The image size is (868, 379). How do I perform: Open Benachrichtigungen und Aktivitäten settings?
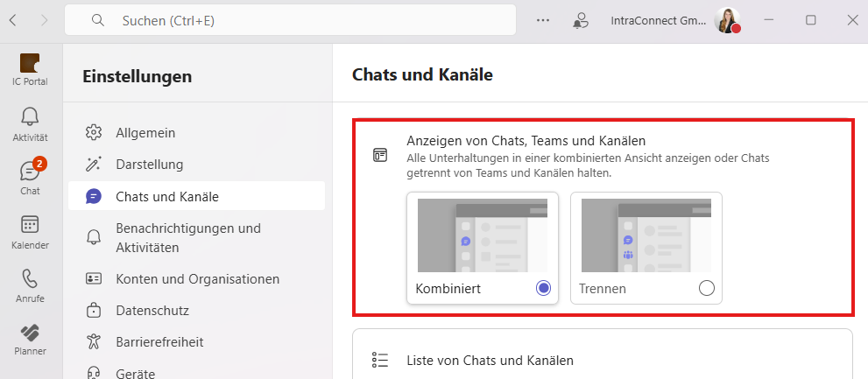(x=196, y=238)
